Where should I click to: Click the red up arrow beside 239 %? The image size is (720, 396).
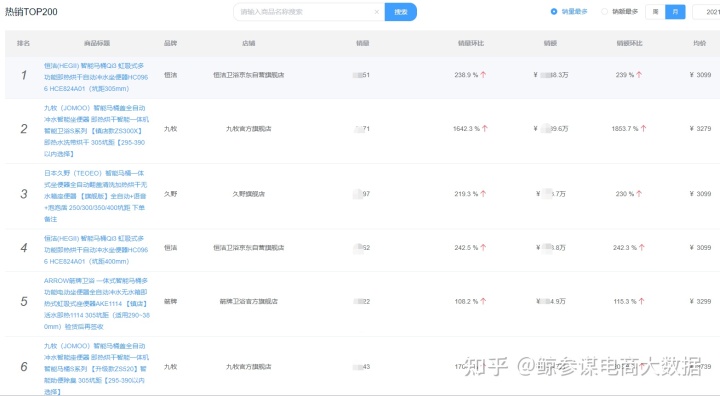[639, 75]
